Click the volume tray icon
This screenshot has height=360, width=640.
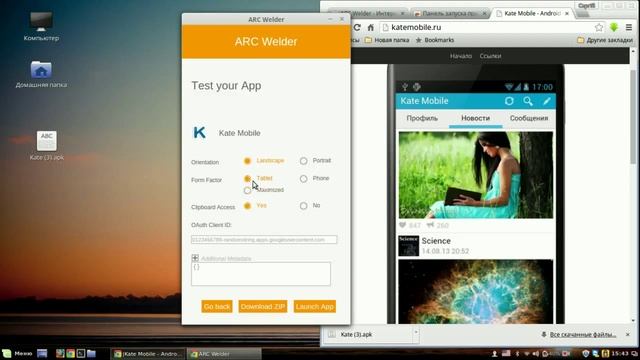[x=536, y=354]
